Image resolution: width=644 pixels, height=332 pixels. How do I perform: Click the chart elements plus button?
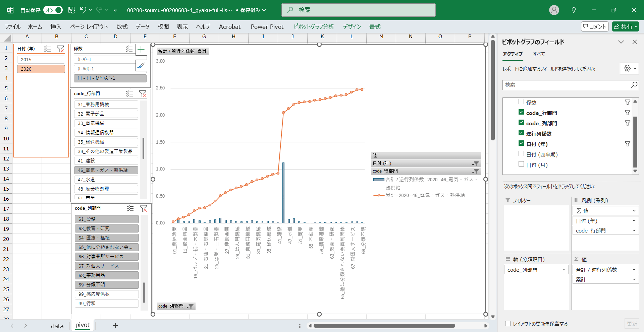[141, 50]
